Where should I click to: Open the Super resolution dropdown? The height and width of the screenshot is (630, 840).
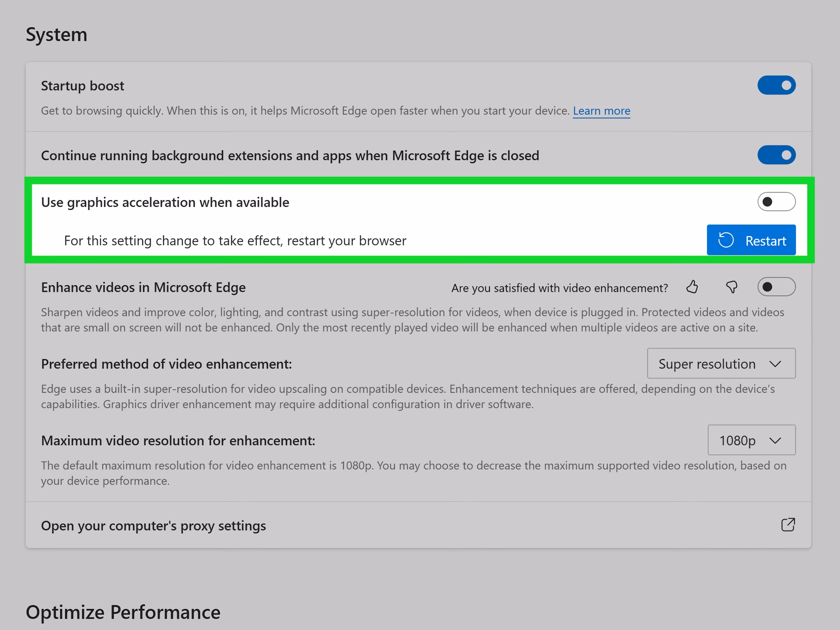click(721, 364)
